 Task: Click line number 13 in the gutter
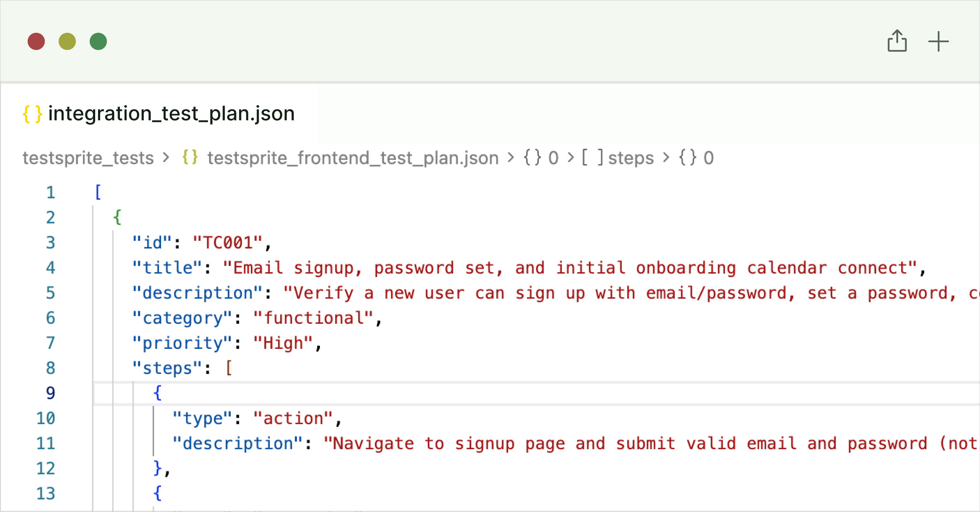point(46,494)
